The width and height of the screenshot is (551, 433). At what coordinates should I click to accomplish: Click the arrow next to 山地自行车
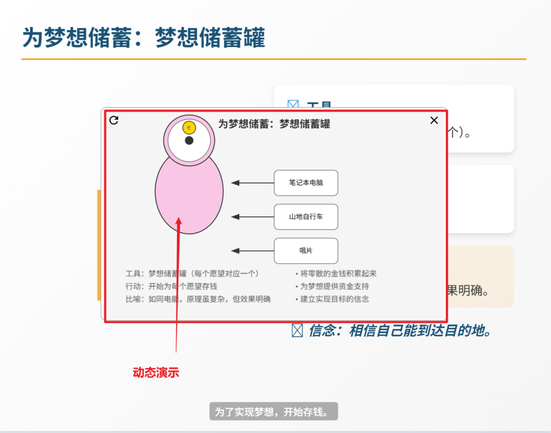(x=253, y=217)
